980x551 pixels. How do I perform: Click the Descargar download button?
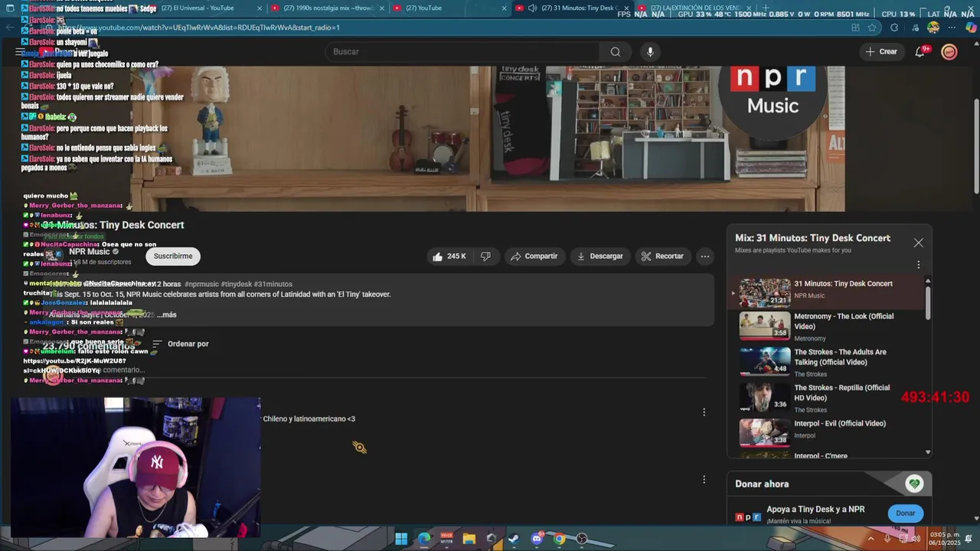[599, 256]
